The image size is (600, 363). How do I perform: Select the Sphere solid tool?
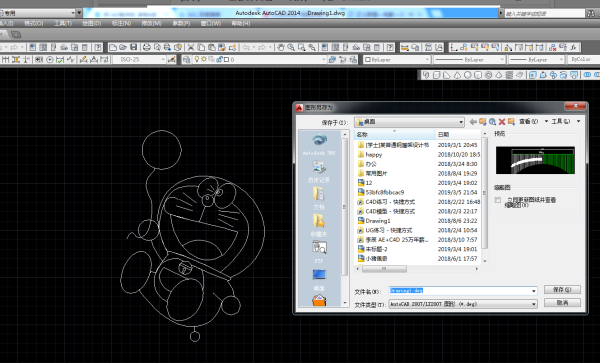click(468, 75)
